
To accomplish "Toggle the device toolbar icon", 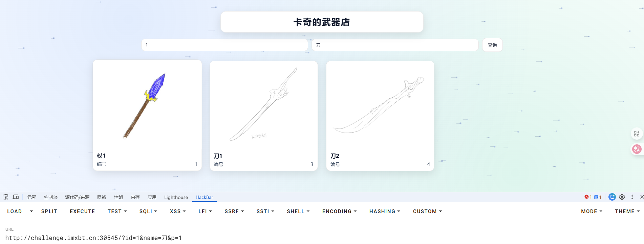I will (16, 197).
